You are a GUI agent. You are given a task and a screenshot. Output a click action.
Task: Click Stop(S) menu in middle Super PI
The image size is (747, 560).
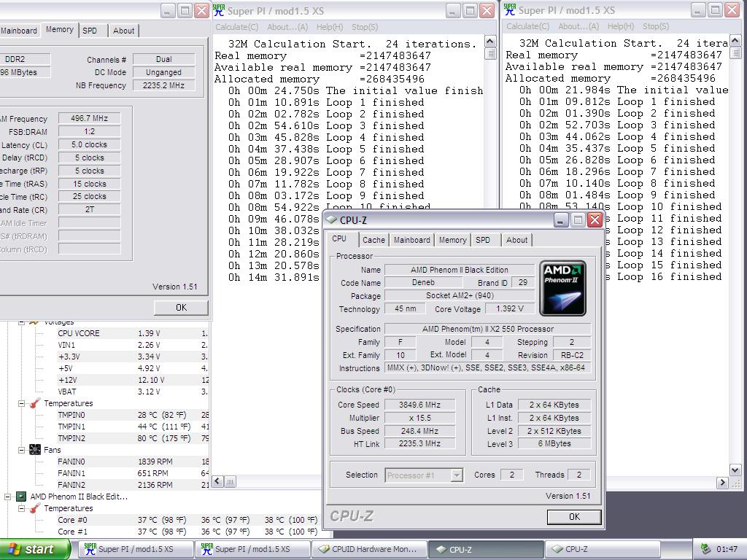coord(365,27)
